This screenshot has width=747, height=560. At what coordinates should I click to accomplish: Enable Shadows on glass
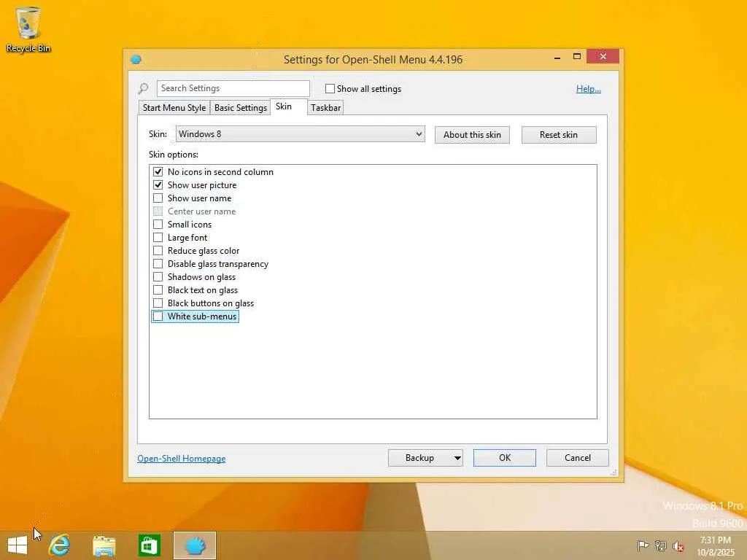pyautogui.click(x=158, y=276)
